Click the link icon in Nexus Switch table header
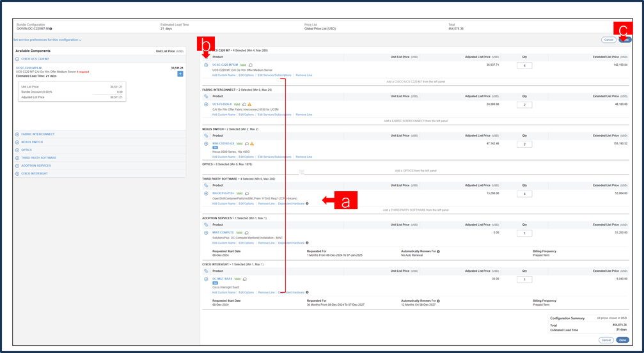 click(206, 136)
